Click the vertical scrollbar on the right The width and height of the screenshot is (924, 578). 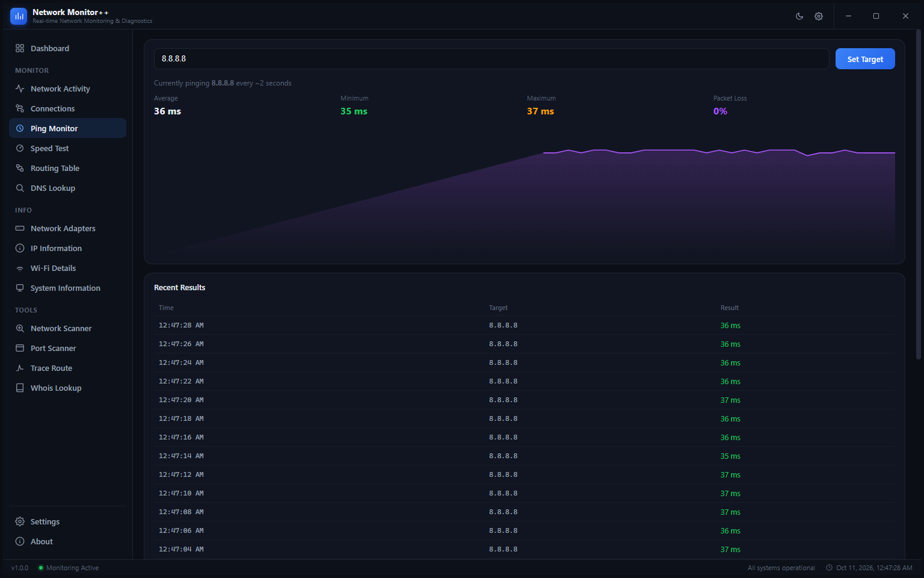pyautogui.click(x=919, y=196)
